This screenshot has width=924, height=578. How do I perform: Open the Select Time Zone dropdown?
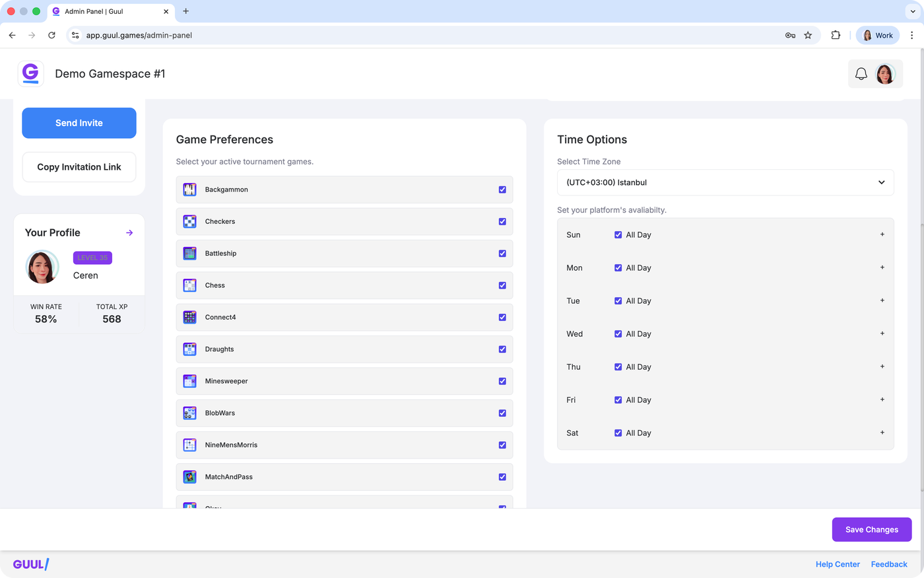click(725, 183)
